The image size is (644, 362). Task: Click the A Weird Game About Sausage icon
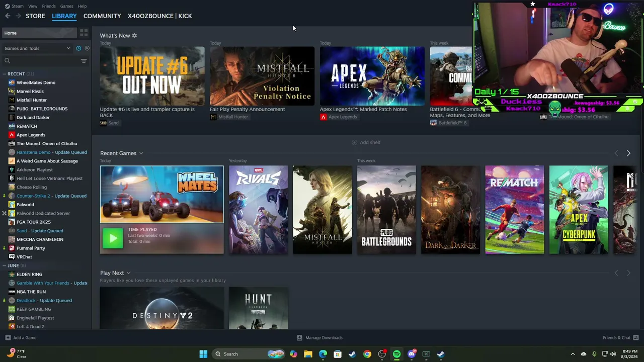pos(12,161)
